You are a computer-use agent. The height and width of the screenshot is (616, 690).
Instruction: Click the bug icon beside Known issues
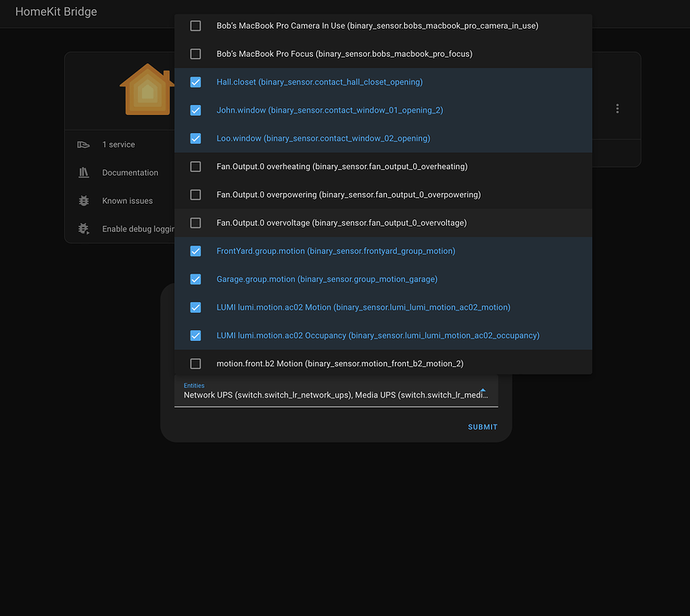click(x=83, y=200)
